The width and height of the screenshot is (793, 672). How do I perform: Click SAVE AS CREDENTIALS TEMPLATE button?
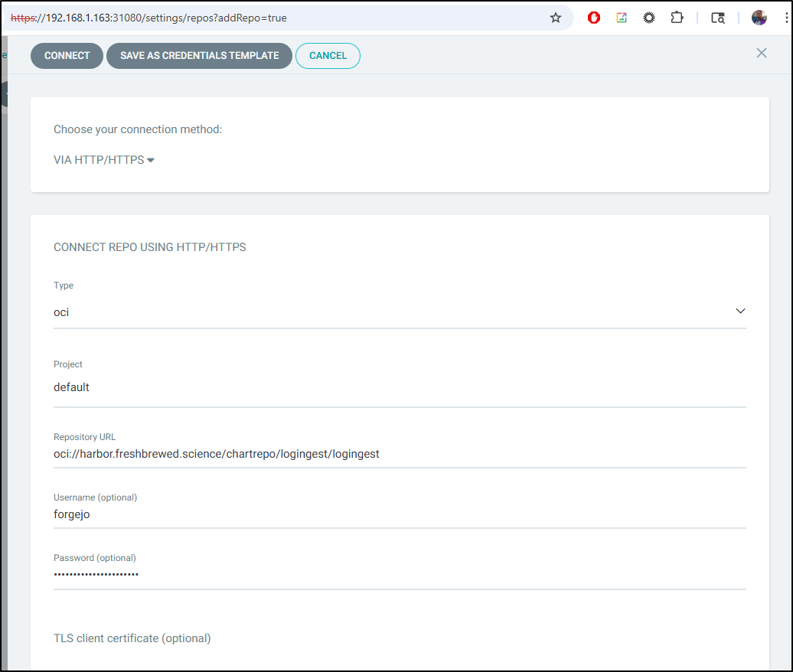click(199, 56)
